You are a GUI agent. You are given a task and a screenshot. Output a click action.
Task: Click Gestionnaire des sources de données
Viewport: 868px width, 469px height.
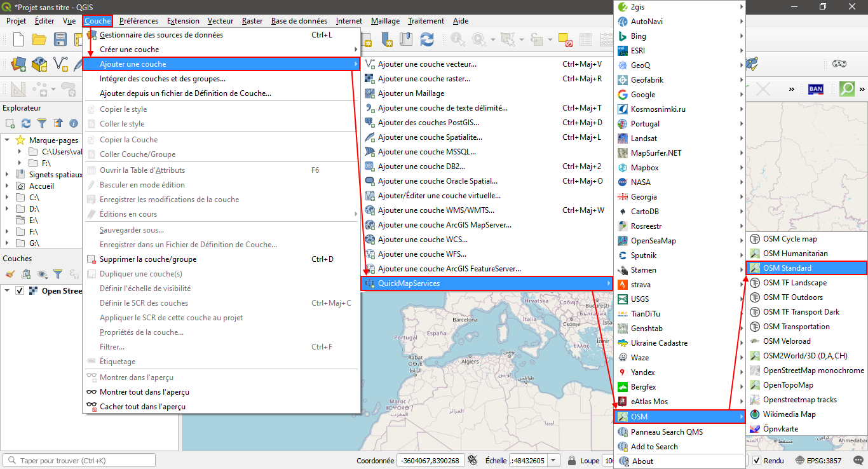pos(220,35)
